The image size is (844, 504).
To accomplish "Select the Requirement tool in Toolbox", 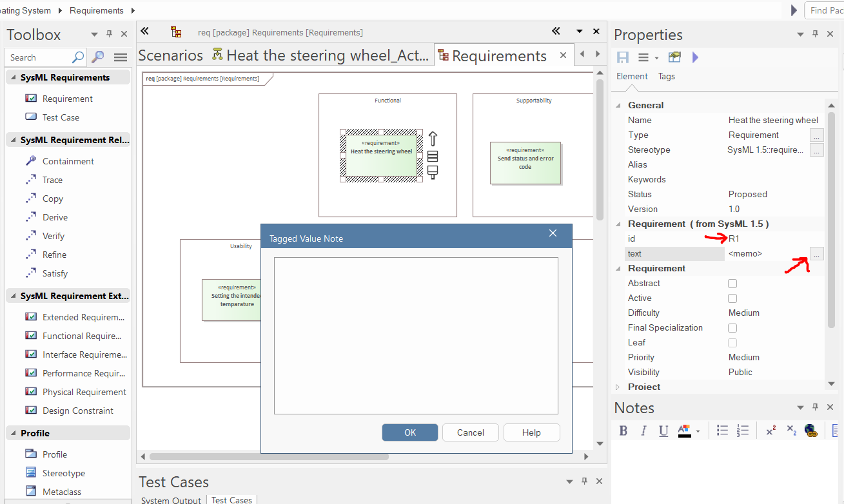I will tap(67, 99).
